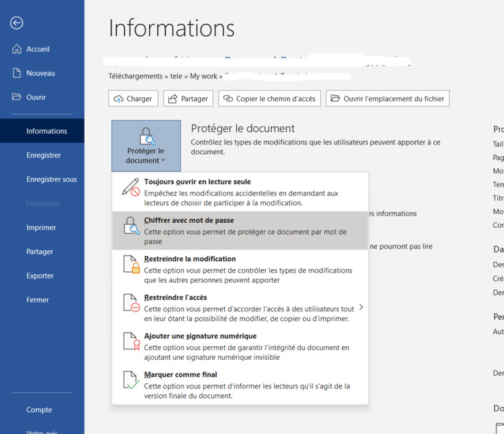
Task: Open Exporter in the sidebar
Action: point(42,275)
